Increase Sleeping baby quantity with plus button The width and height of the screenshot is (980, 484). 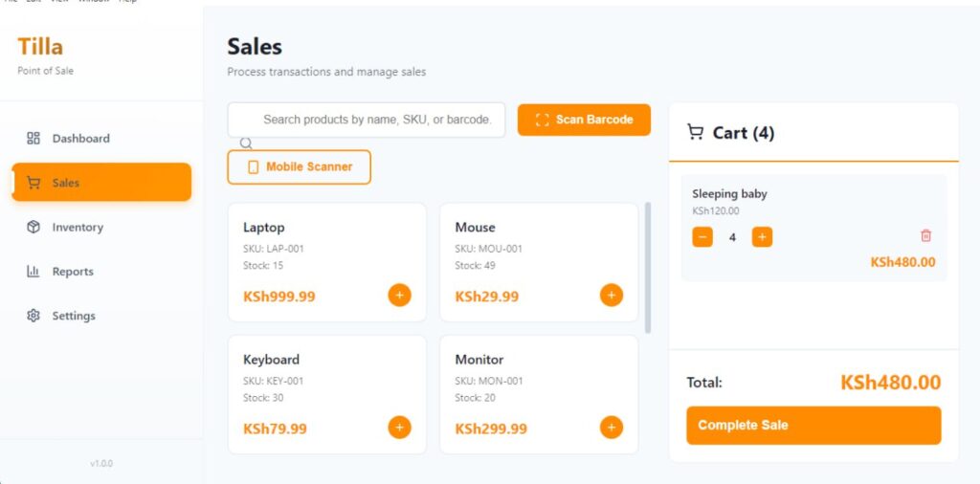click(762, 237)
